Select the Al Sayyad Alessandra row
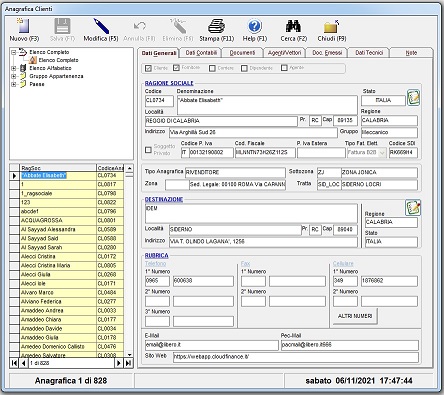Image resolution: width=444 pixels, height=395 pixels. tap(67, 229)
